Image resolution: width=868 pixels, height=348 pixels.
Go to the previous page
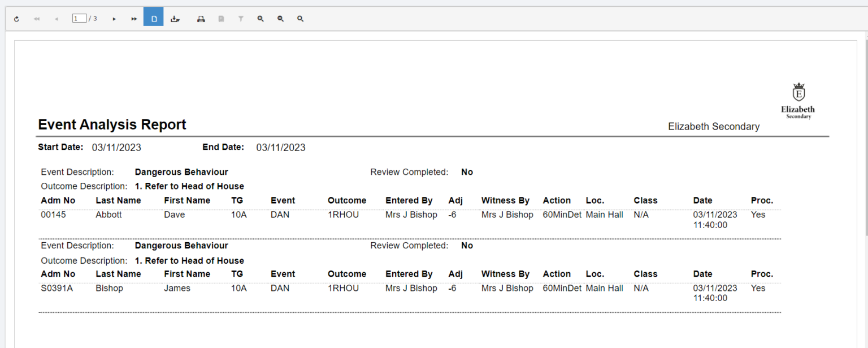coord(56,18)
